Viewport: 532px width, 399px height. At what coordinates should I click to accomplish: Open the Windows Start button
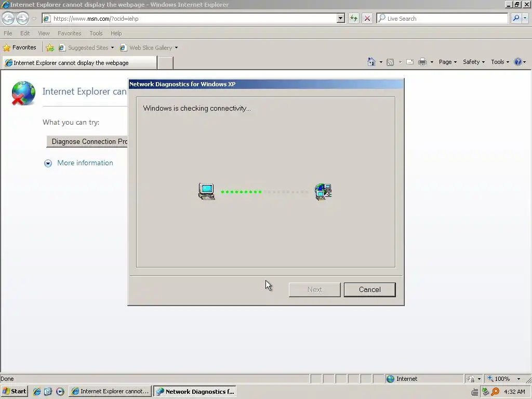pos(14,392)
